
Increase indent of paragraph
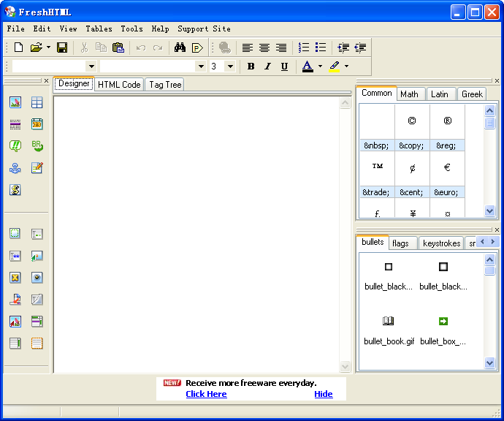tap(343, 48)
